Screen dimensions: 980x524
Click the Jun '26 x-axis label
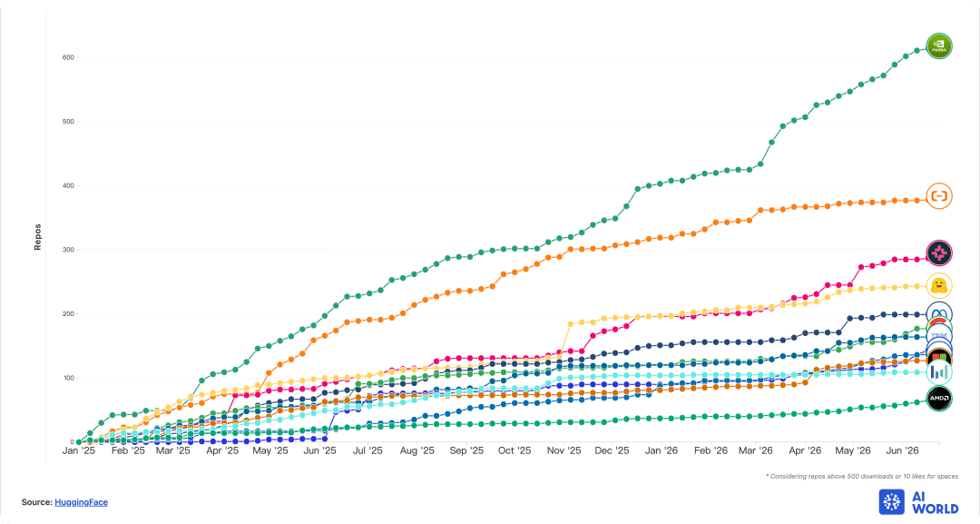[x=903, y=450]
